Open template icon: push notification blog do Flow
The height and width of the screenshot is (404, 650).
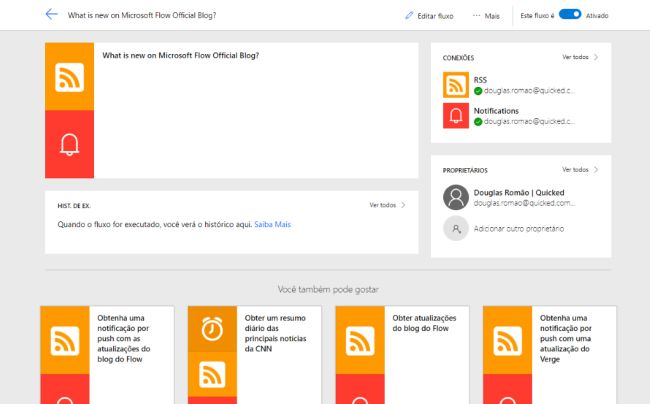[x=65, y=341]
